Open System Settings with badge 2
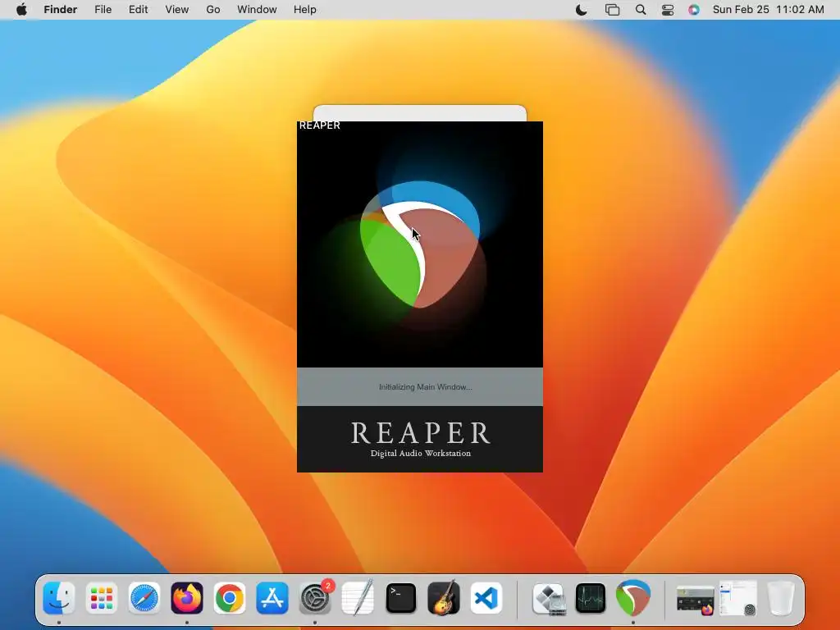840x630 pixels. click(315, 598)
